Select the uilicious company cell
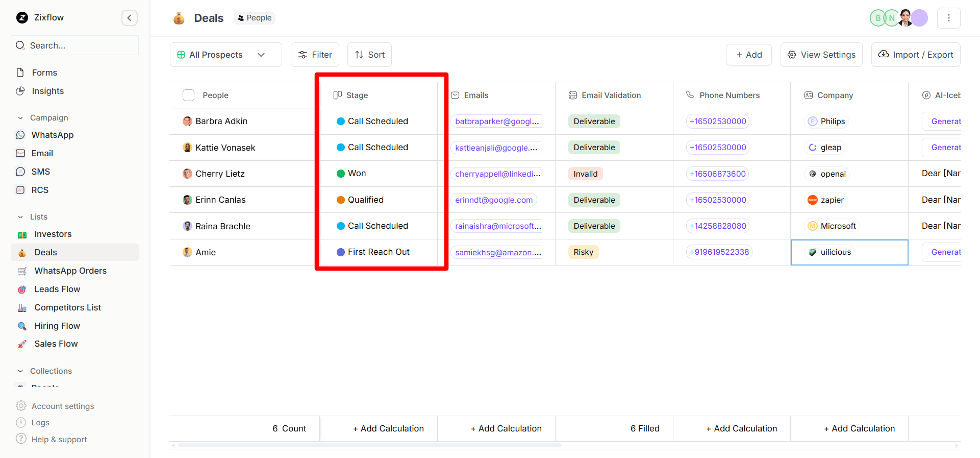 (x=849, y=252)
